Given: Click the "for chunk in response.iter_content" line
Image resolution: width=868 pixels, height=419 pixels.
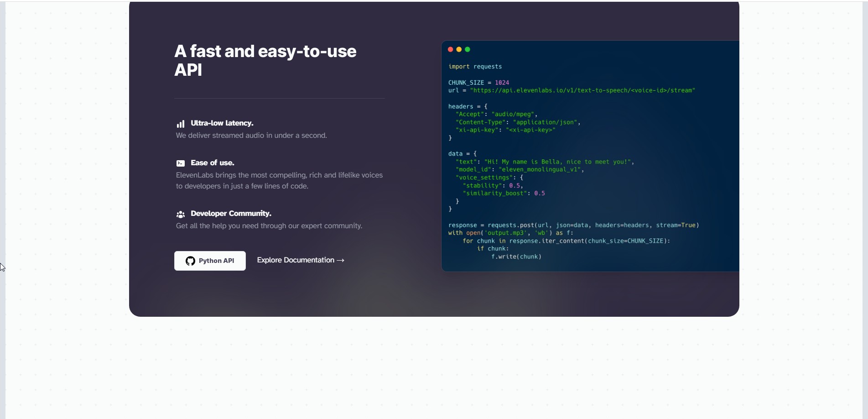Looking at the screenshot, I should pos(567,241).
